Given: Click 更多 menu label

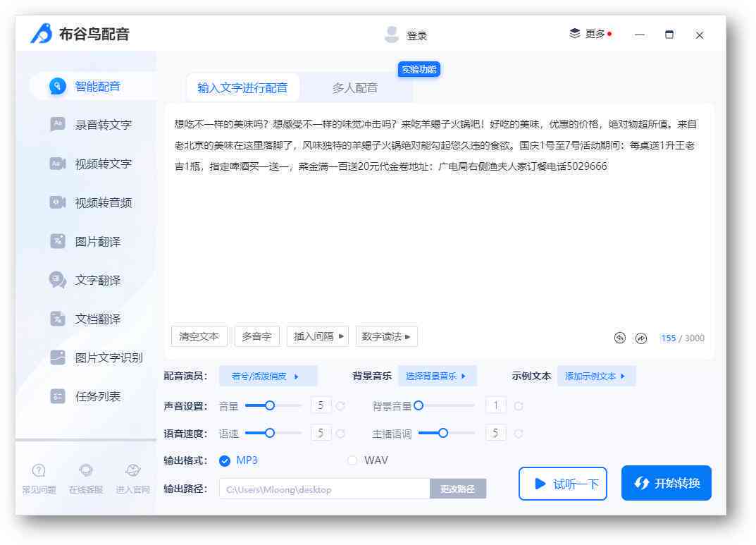Looking at the screenshot, I should [x=595, y=34].
